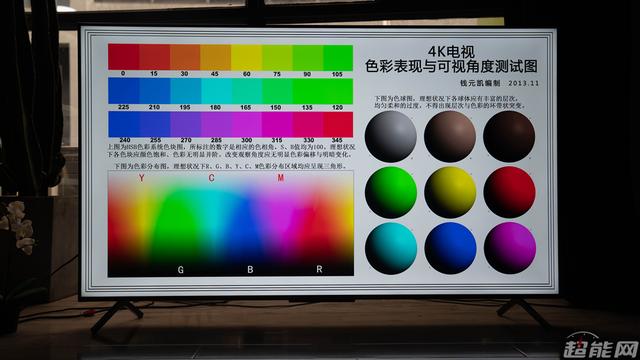
Task: Select the color block labeled 15
Action: tap(154, 58)
